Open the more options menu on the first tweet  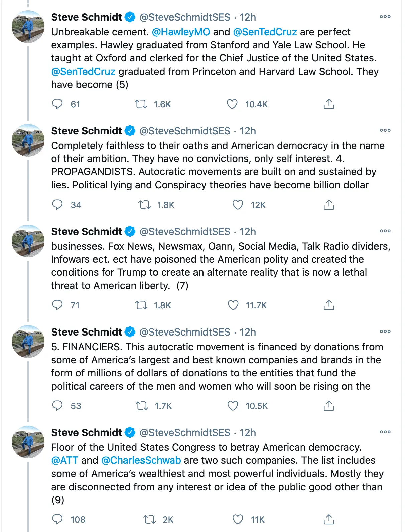point(385,17)
